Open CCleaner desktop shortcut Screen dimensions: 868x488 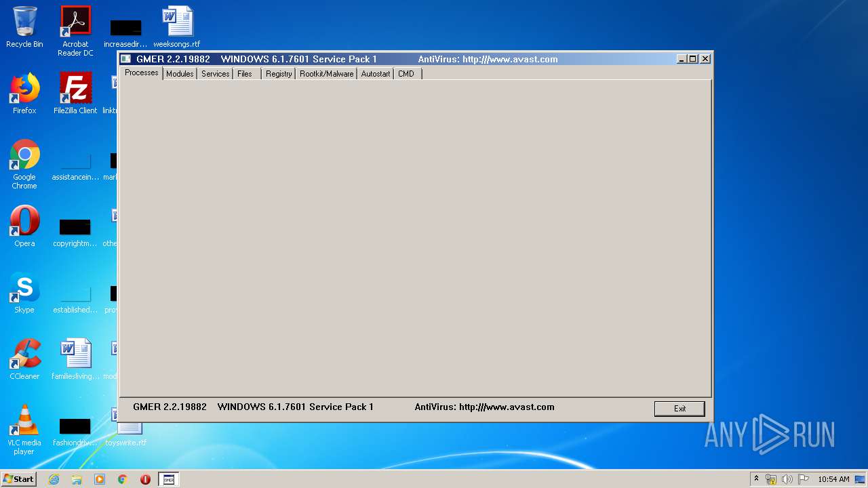tap(24, 359)
